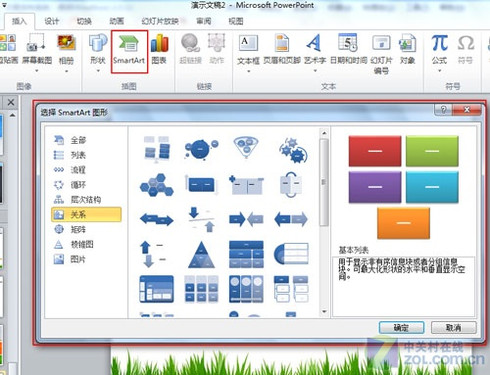Select the 层次结构 category
This screenshot has width=490, height=375.
click(86, 200)
